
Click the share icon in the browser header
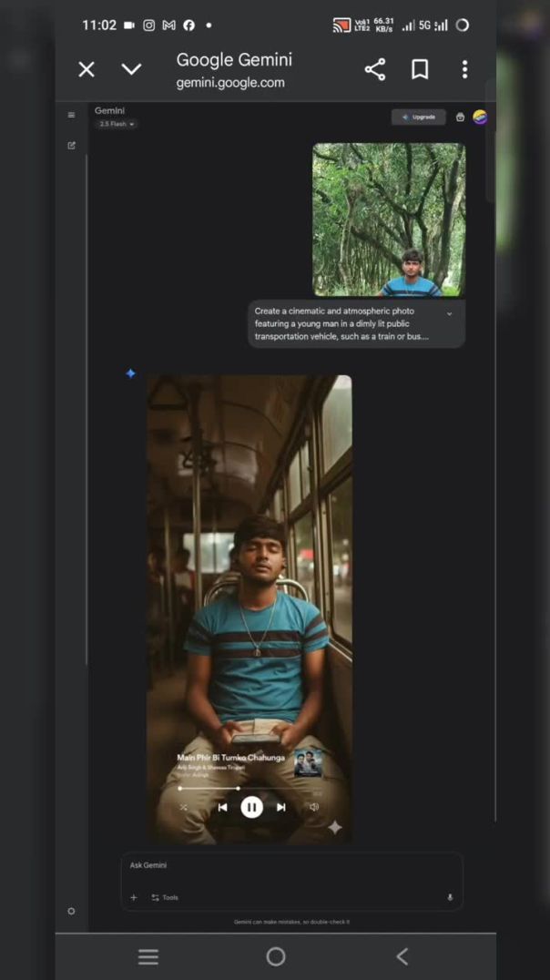click(374, 69)
